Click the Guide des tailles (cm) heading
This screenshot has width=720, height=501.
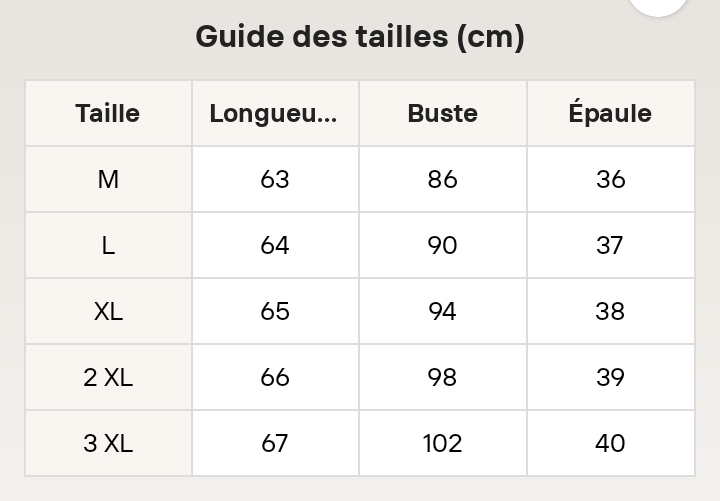pos(360,36)
